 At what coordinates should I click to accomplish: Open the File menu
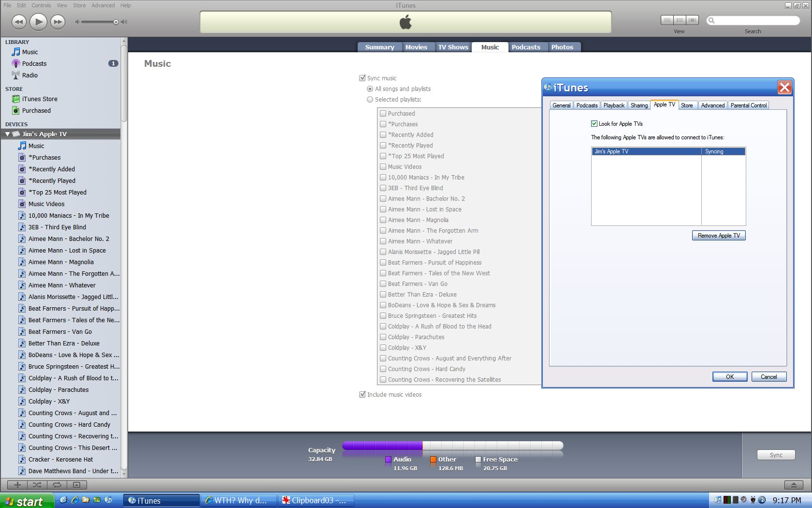(x=7, y=5)
